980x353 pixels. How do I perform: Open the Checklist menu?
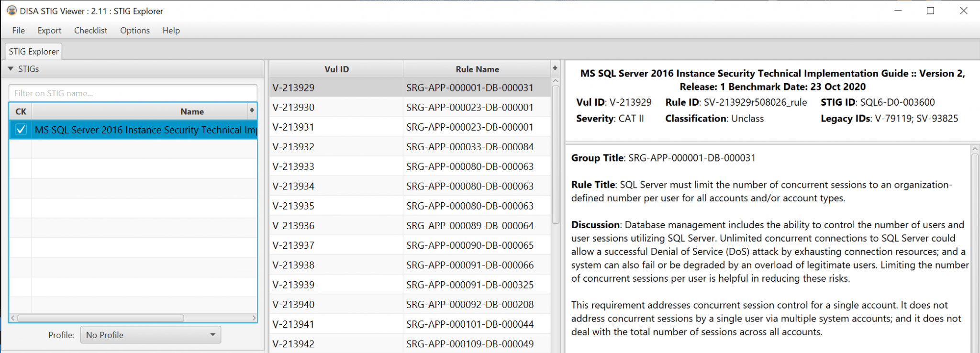[90, 31]
